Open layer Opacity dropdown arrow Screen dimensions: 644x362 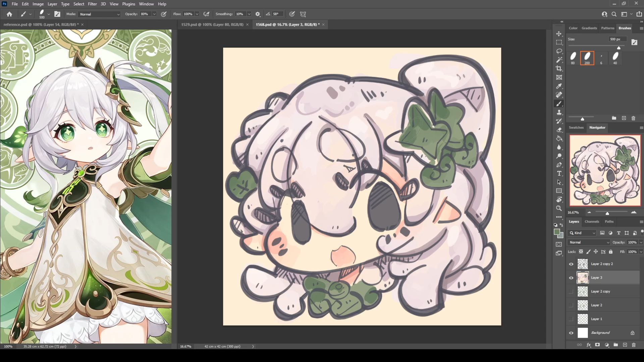(x=641, y=242)
